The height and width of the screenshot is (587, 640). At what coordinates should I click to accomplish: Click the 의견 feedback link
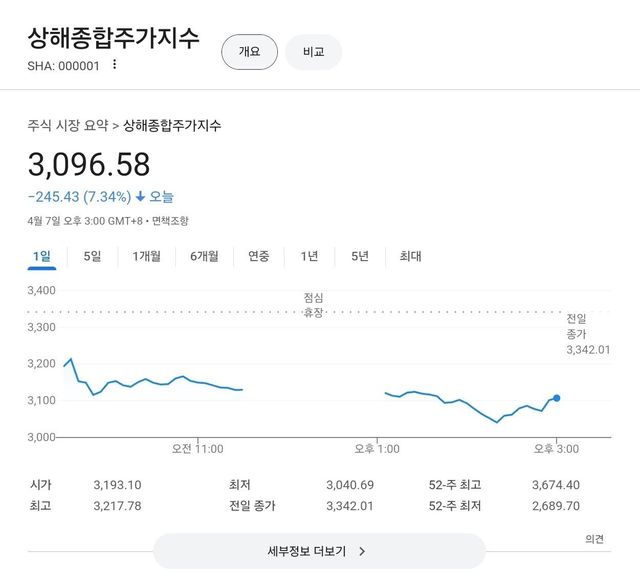594,539
